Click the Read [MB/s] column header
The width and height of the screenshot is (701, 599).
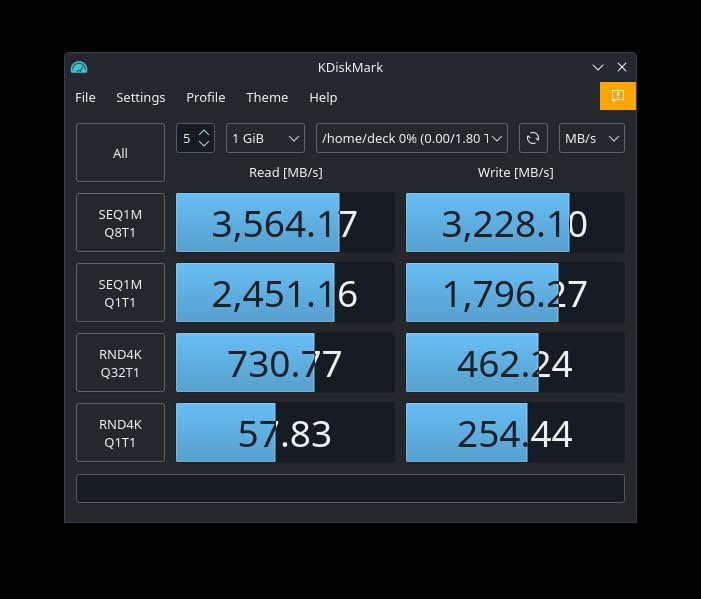286,173
